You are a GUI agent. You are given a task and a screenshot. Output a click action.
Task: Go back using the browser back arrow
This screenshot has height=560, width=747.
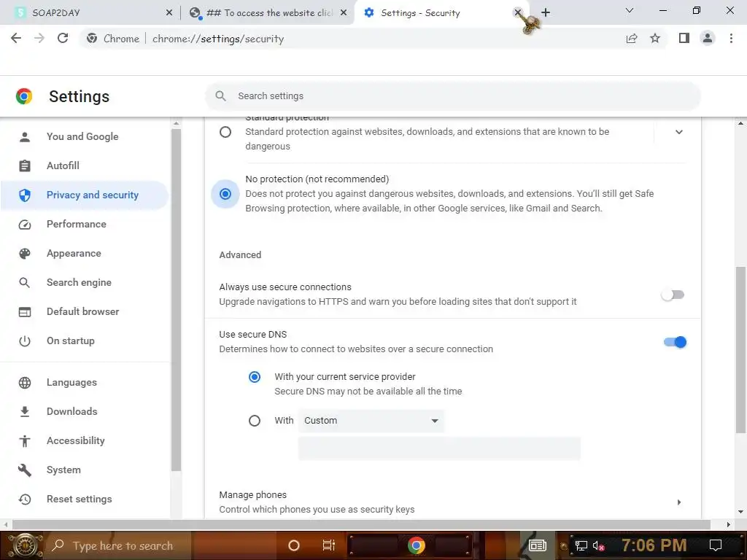16,38
